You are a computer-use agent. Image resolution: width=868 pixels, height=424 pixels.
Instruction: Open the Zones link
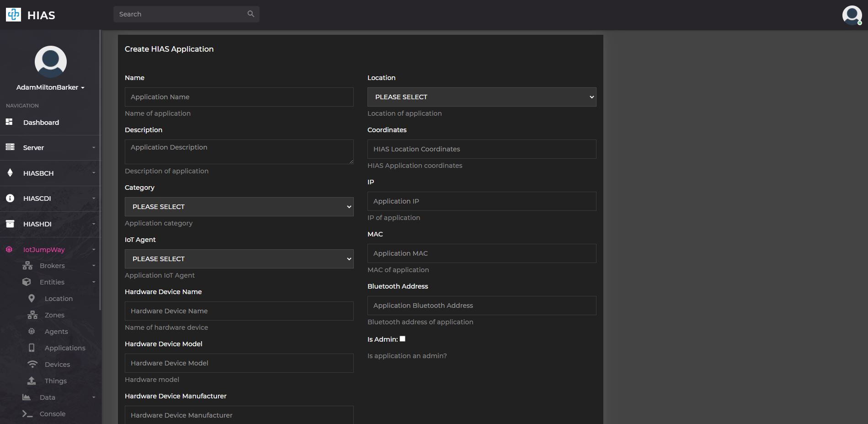point(54,315)
